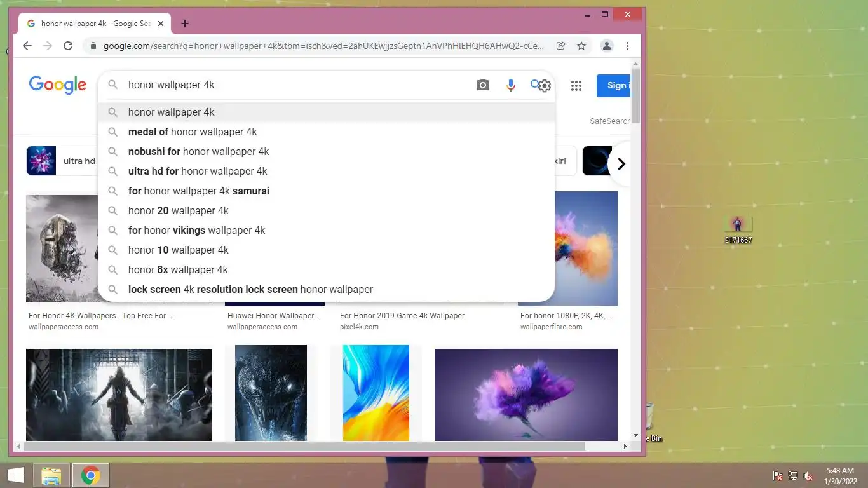
Task: Open 'For honor 1080P, 2K, 4K' result title
Action: coord(566,316)
